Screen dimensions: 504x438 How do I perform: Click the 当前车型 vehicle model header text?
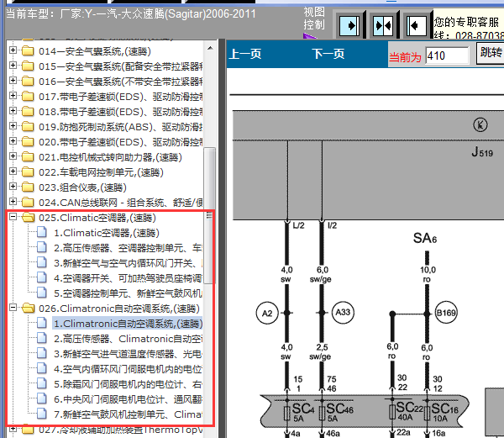(x=130, y=14)
